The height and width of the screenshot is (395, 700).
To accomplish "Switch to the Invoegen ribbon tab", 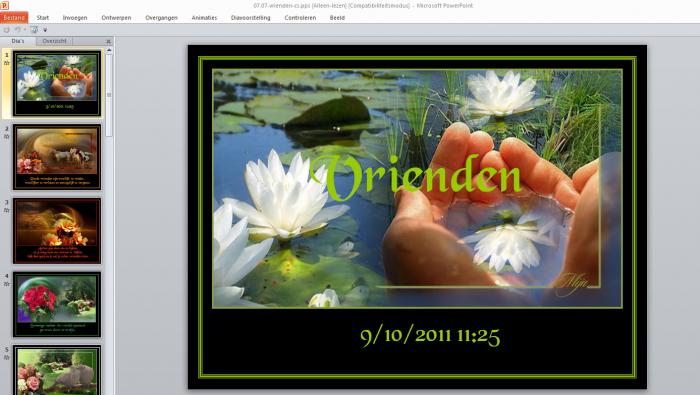I will (75, 18).
